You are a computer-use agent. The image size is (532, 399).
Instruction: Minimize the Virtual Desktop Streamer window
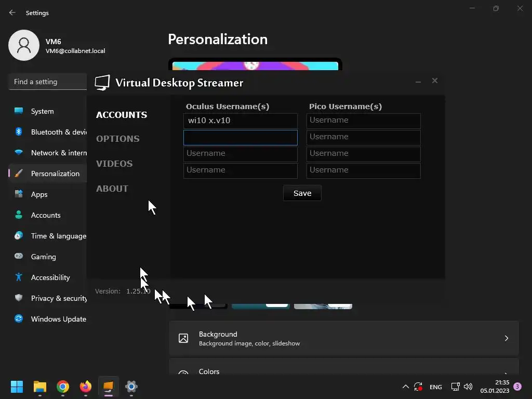tap(418, 82)
